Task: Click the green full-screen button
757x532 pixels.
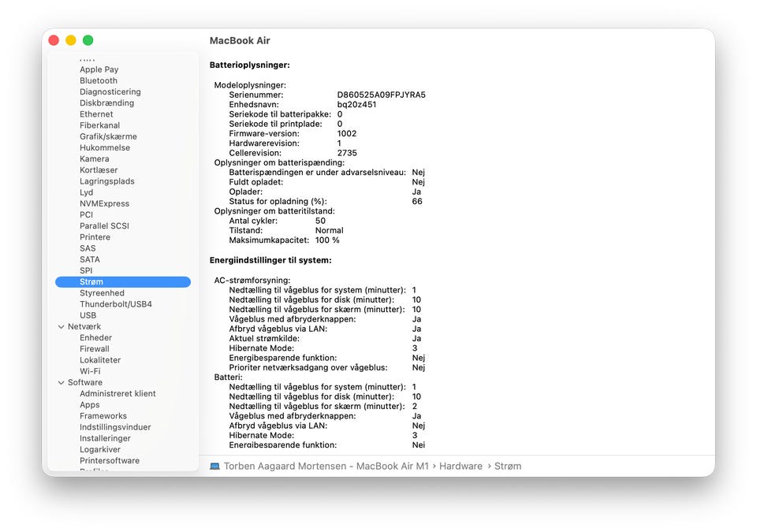Action: point(88,40)
